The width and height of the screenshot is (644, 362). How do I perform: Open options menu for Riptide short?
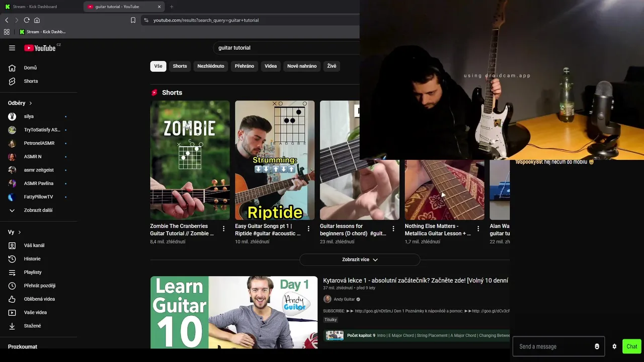308,229
